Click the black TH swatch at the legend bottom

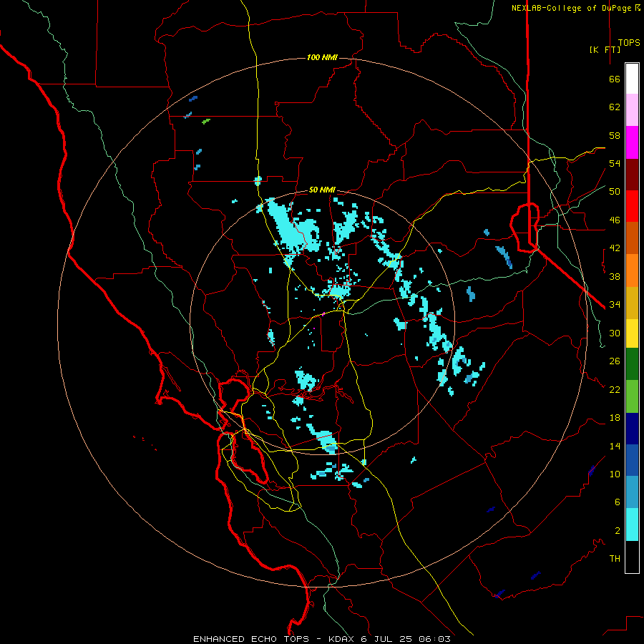[x=632, y=557]
